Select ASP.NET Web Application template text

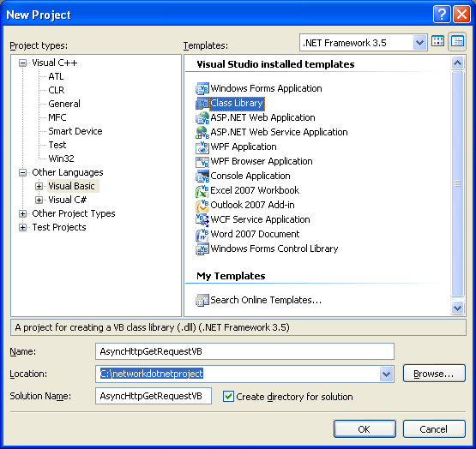click(x=262, y=117)
